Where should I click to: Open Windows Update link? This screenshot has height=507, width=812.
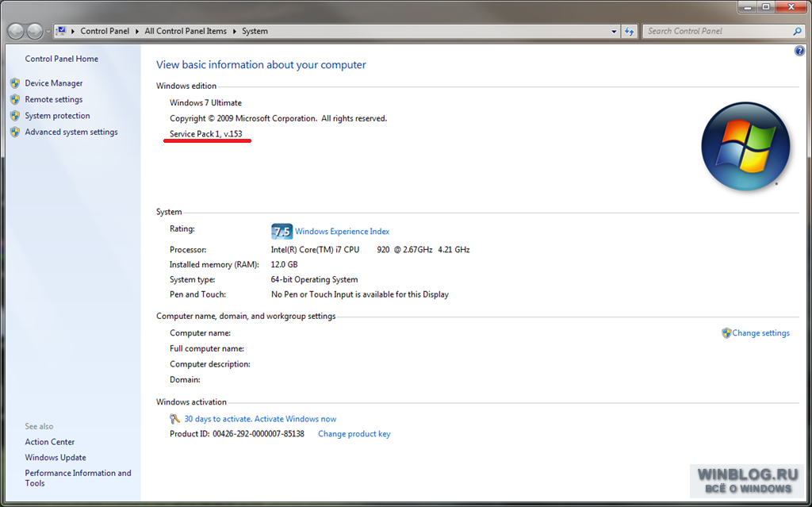pyautogui.click(x=56, y=457)
